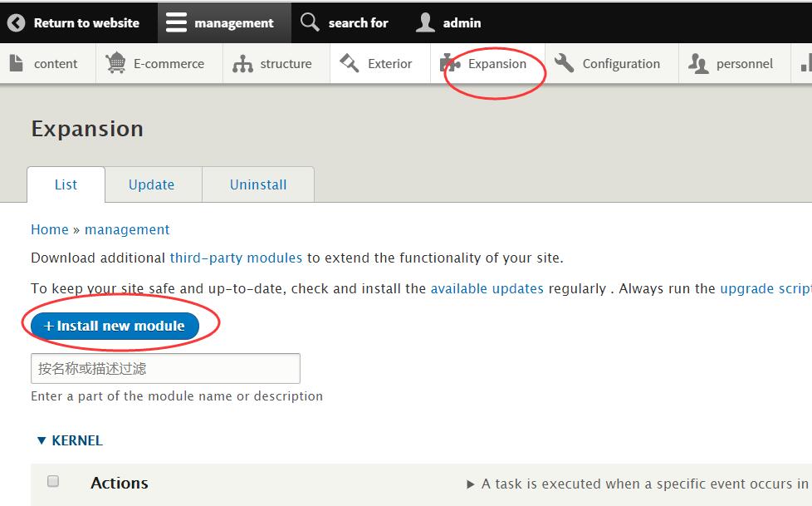Follow the available updates link
Screen dimensions: 812x506
(487, 288)
